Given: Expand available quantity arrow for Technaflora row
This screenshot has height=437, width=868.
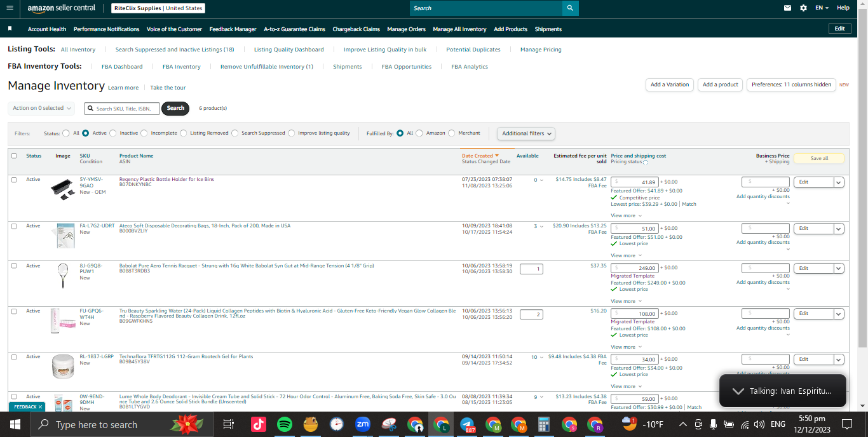Looking at the screenshot, I should [x=541, y=358].
